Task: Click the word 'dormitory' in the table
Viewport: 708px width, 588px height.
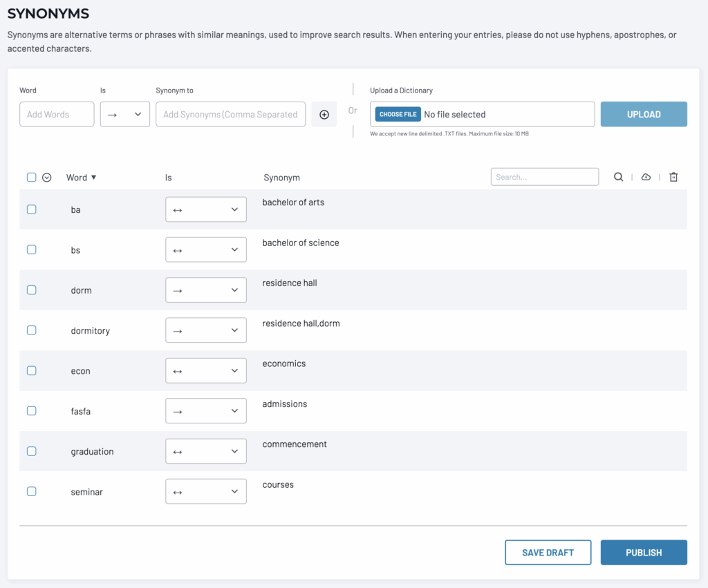Action: (x=91, y=331)
